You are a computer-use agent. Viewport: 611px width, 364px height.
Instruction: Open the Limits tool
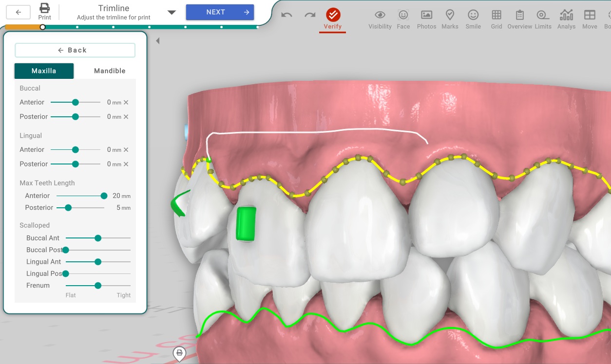(x=543, y=19)
